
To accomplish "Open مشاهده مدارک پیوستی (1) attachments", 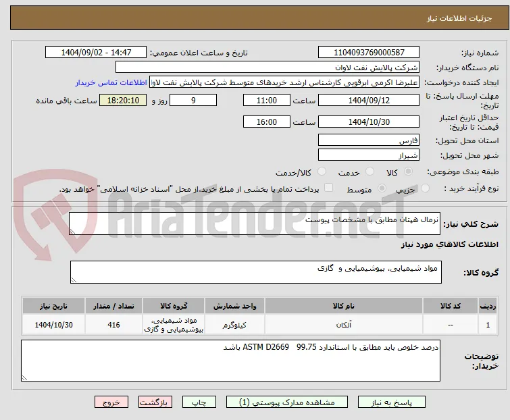I will 287,402.
